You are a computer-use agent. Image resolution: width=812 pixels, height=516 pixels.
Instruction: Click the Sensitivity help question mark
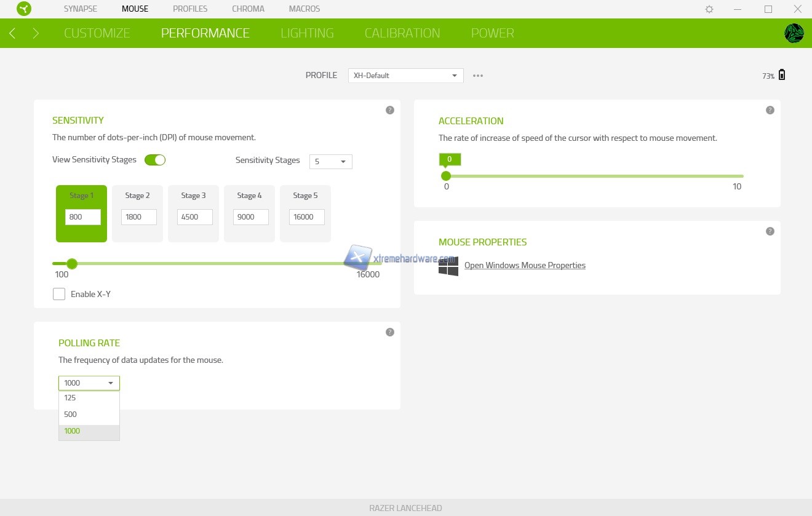[389, 110]
